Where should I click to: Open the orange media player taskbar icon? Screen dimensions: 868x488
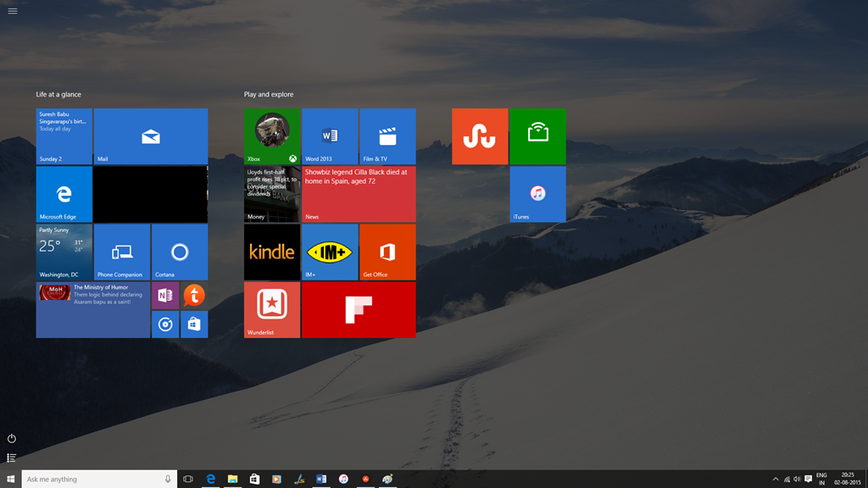pyautogui.click(x=277, y=480)
